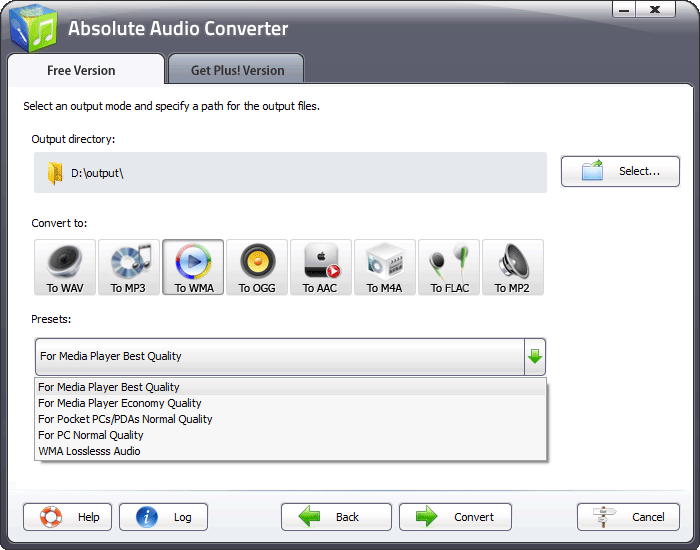This screenshot has width=700, height=550.
Task: Switch to the Free Version tab
Action: pos(87,69)
